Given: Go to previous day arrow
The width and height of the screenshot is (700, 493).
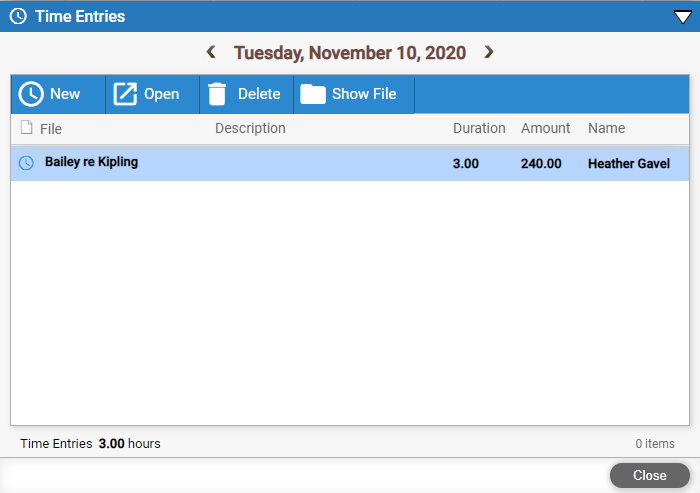Looking at the screenshot, I should pyautogui.click(x=211, y=52).
